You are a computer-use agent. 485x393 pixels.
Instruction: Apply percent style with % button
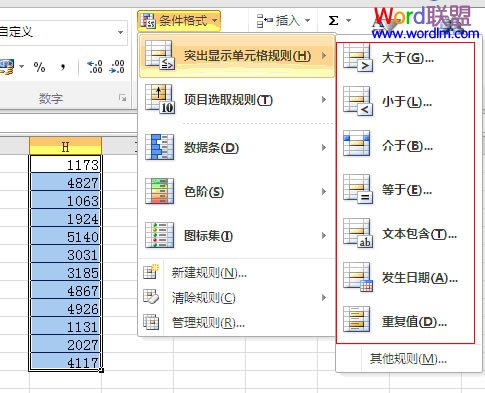(39, 67)
